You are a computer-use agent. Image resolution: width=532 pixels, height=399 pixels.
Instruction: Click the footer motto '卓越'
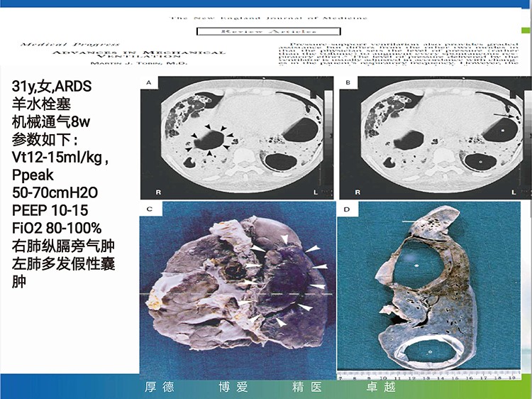point(381,387)
